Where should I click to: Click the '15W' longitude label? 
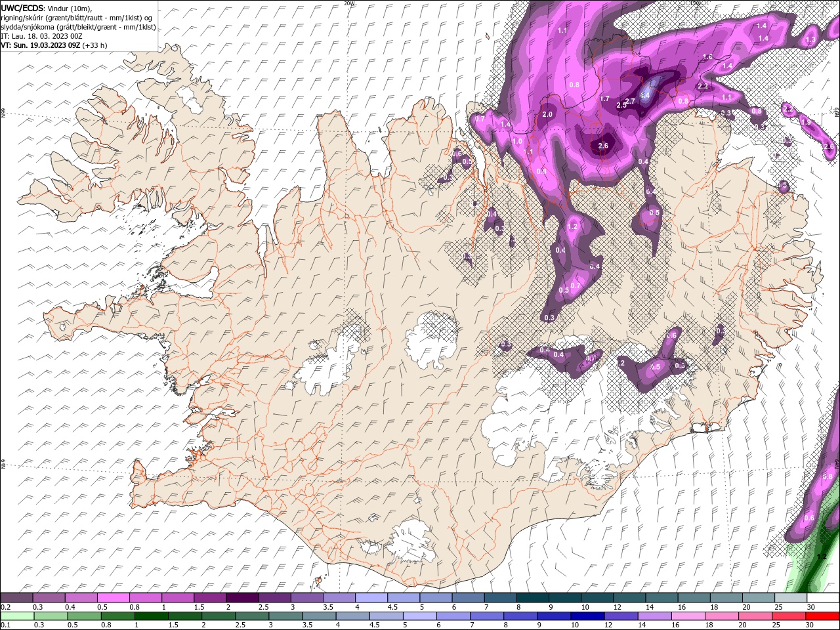point(695,3)
